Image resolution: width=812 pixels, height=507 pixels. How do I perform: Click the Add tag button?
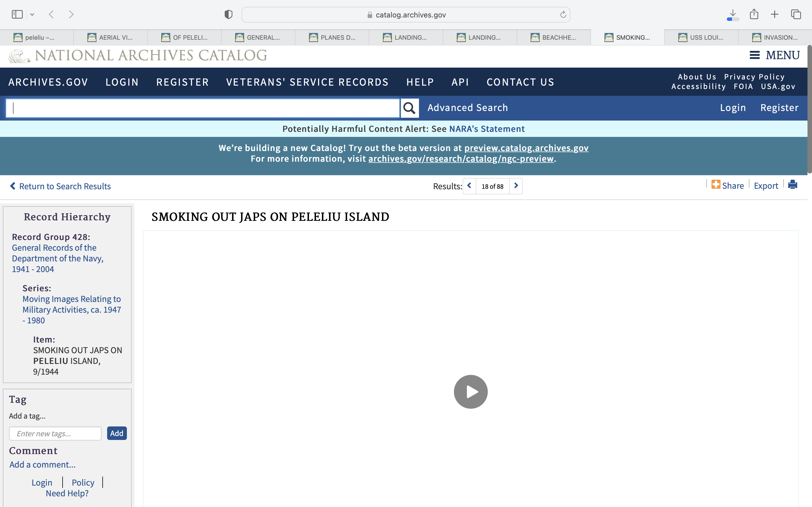pos(116,433)
